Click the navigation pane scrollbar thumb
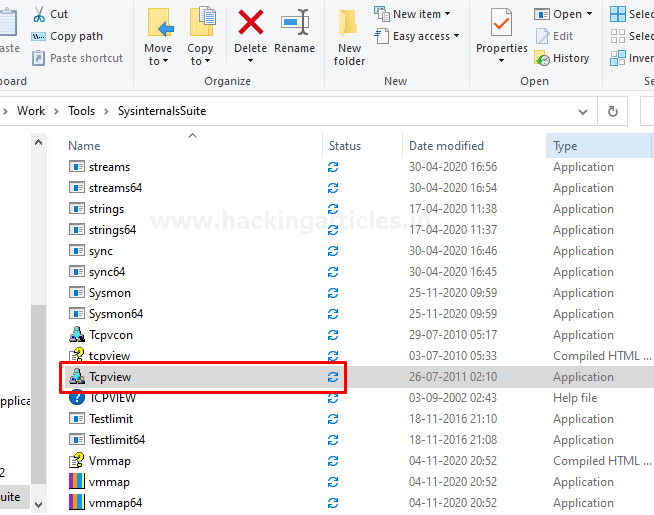The width and height of the screenshot is (654, 515). (38, 394)
